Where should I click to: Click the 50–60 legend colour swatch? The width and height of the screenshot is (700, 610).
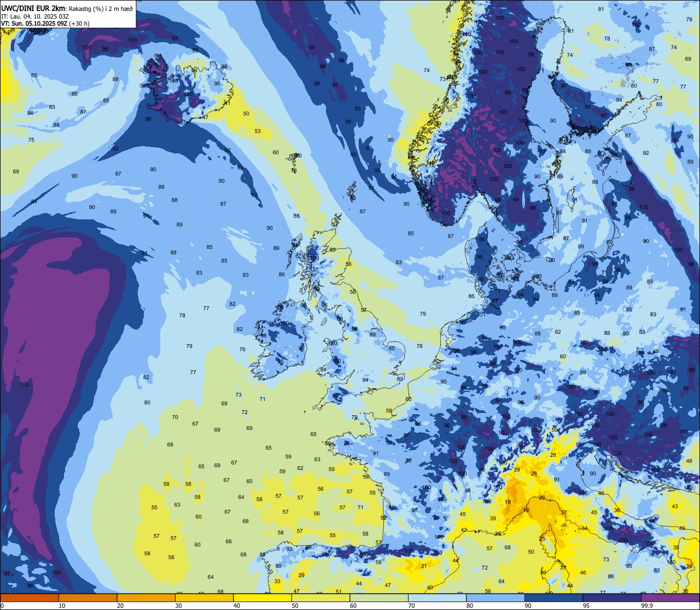[x=320, y=597]
